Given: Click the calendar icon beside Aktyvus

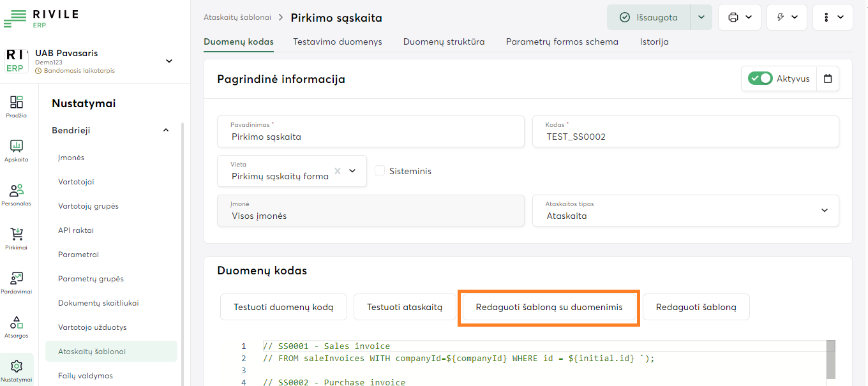Looking at the screenshot, I should coord(828,79).
